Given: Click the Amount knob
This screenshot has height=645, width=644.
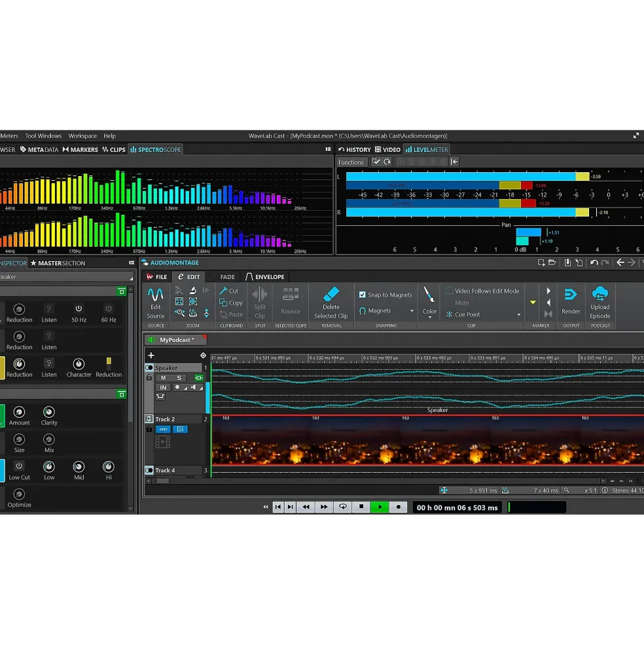Looking at the screenshot, I should click(19, 412).
